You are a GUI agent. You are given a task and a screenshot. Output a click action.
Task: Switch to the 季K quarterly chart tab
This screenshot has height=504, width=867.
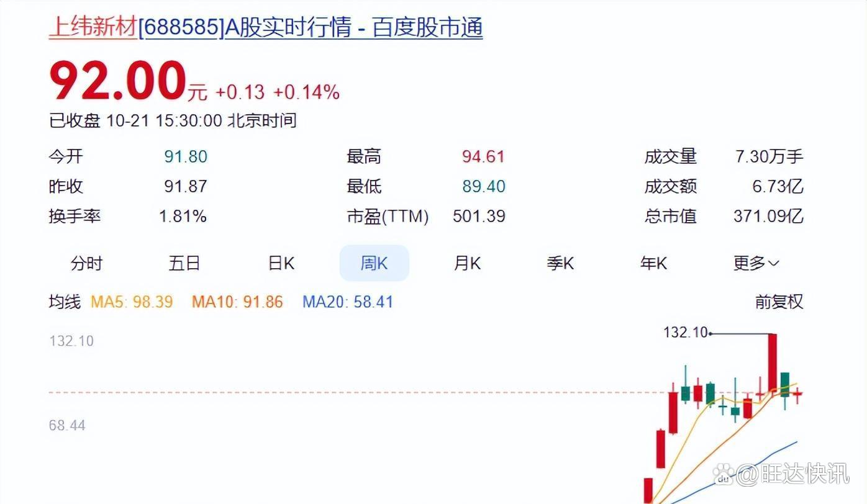coord(560,263)
